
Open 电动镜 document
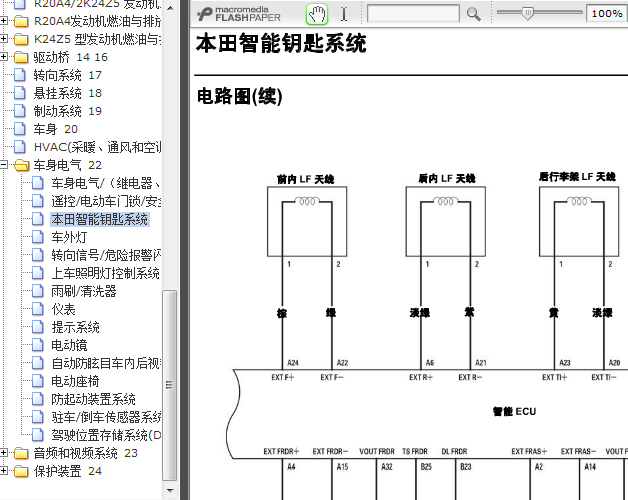point(69,345)
